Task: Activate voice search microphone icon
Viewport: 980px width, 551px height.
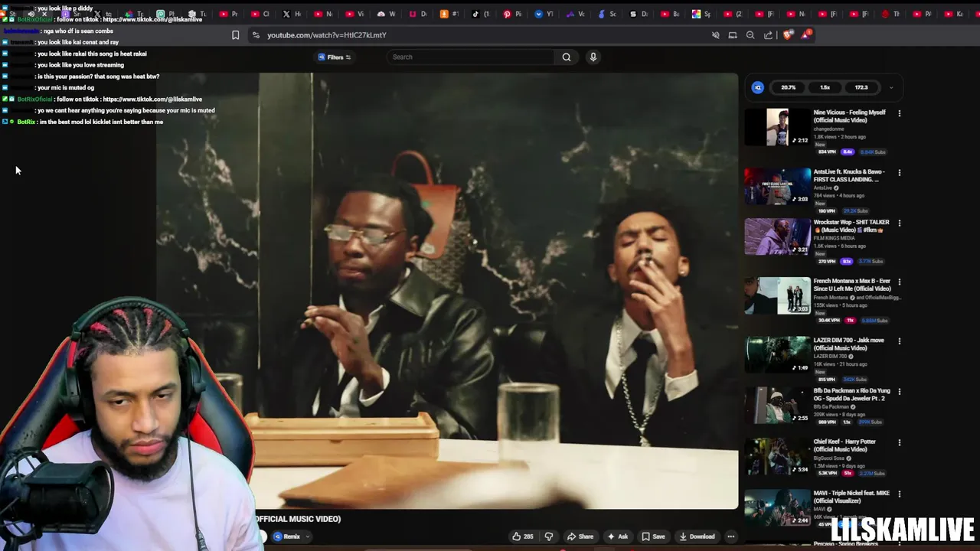Action: (593, 57)
